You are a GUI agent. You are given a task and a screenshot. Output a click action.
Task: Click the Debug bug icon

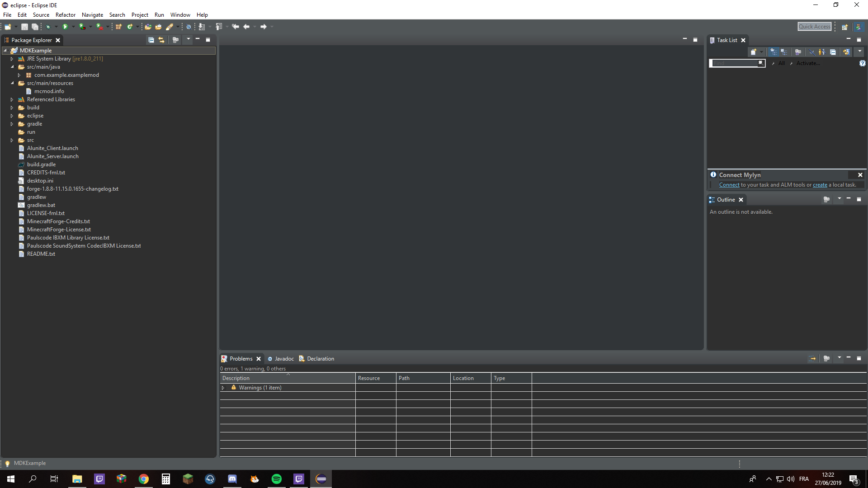pyautogui.click(x=48, y=27)
